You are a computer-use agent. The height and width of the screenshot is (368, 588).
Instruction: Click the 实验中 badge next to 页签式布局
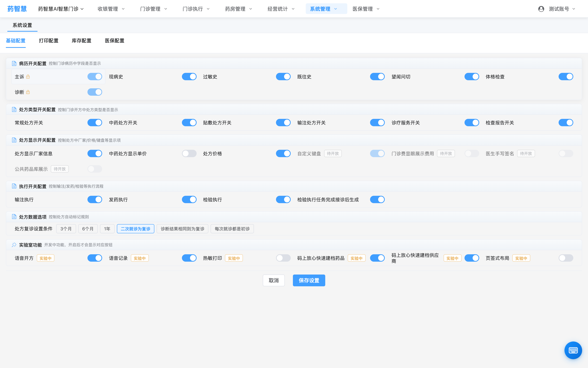pos(521,258)
